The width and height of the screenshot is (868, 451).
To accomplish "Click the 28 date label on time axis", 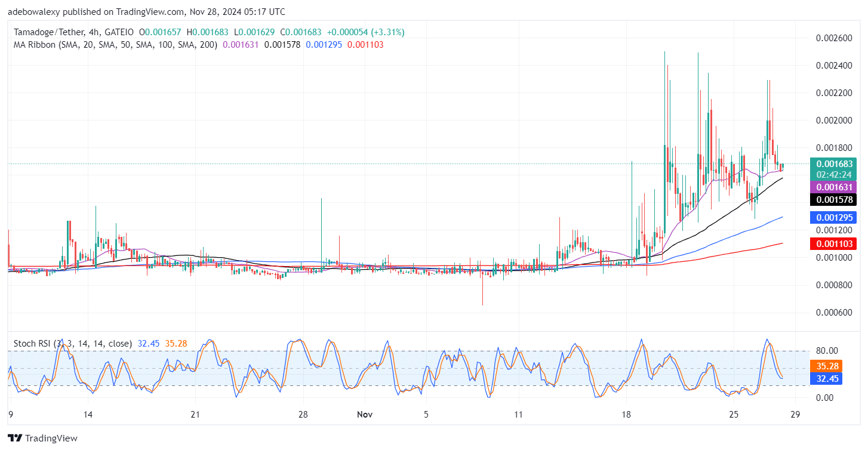I will pos(303,414).
